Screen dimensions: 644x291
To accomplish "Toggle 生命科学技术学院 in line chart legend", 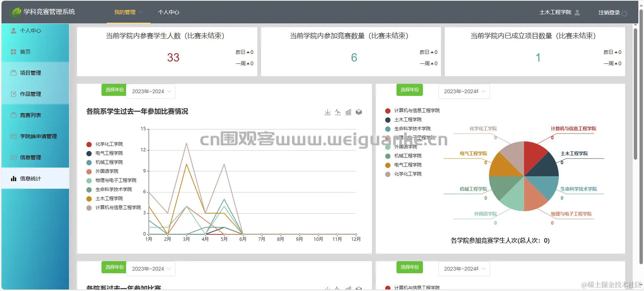I will (x=109, y=189).
